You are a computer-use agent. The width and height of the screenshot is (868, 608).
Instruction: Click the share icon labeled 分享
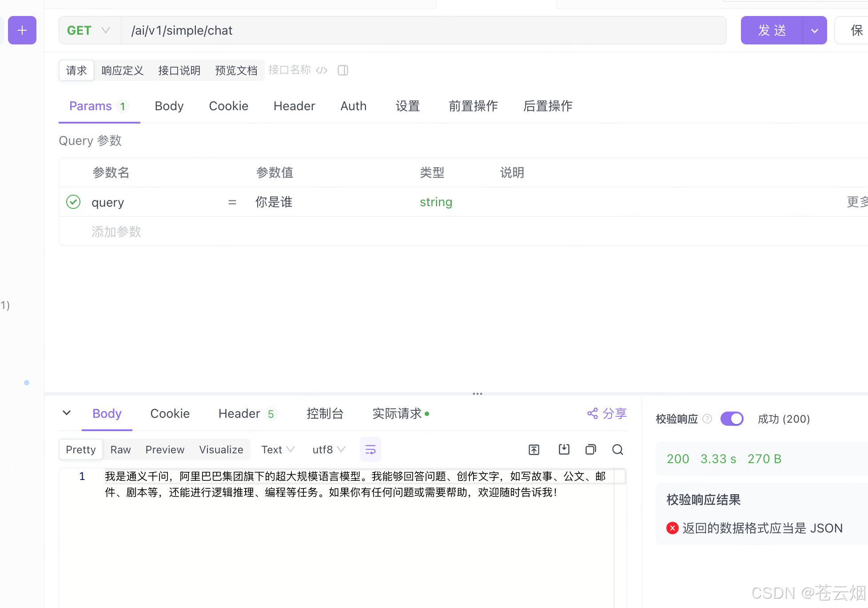(x=607, y=414)
